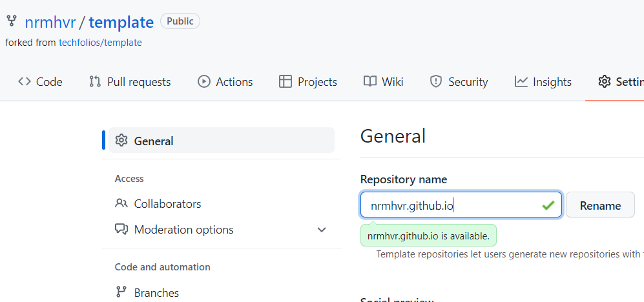Image resolution: width=644 pixels, height=302 pixels.
Task: Click the Security shield icon
Action: (435, 82)
